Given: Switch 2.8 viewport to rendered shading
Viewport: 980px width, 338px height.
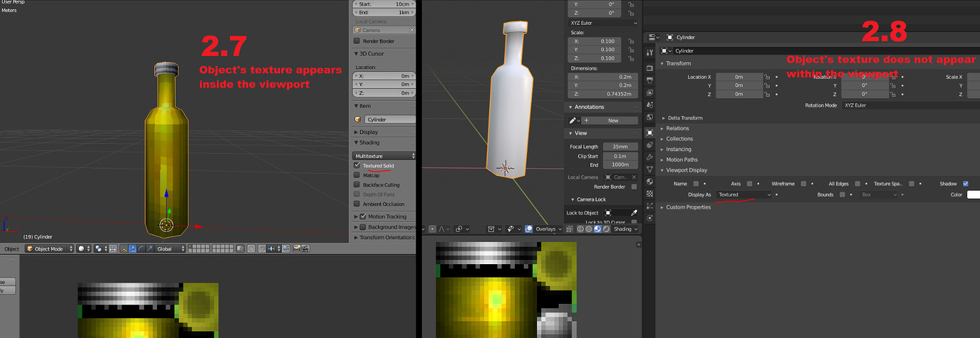Looking at the screenshot, I should point(605,229).
